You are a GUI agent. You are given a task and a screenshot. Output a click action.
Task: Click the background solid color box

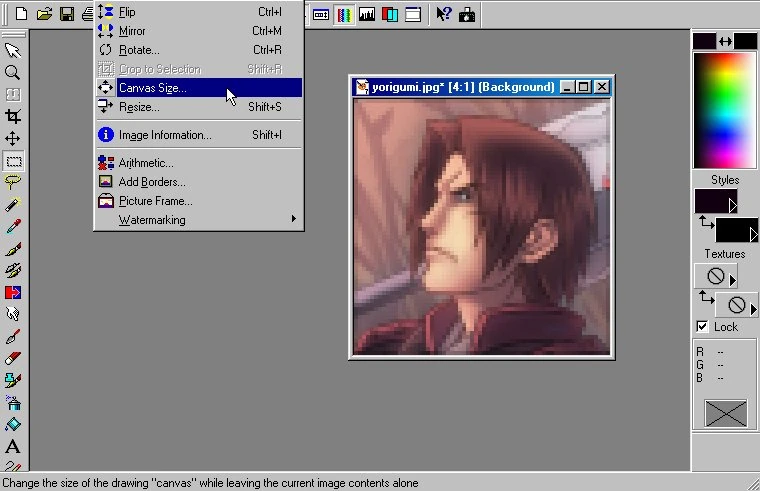pyautogui.click(x=745, y=41)
